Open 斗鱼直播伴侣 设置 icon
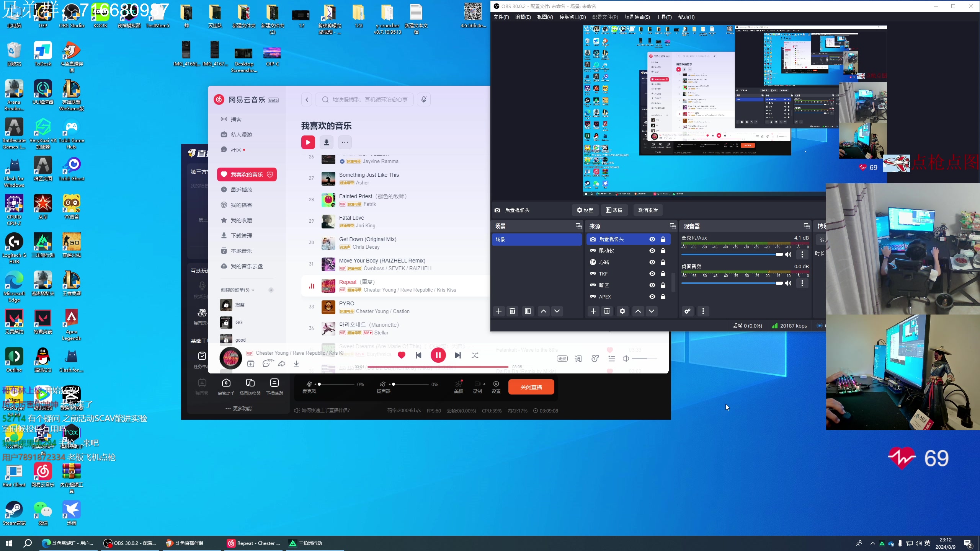 [496, 387]
